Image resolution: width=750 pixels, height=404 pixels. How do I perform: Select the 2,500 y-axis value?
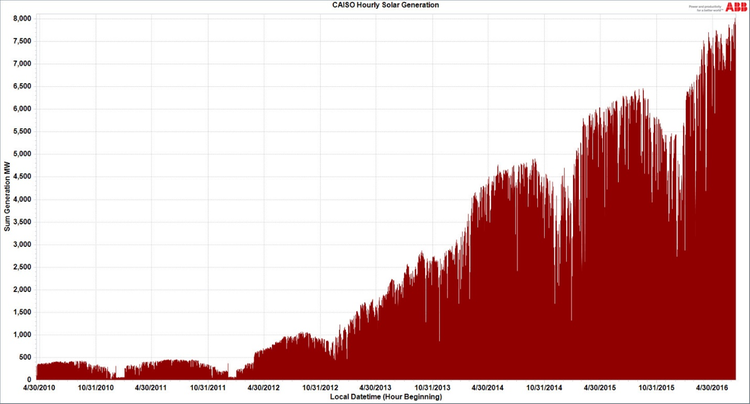point(22,267)
